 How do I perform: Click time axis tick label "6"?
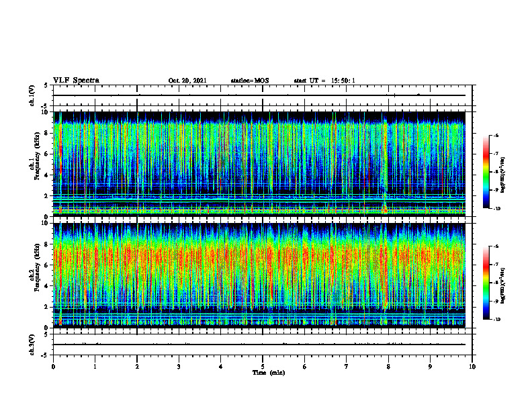pos(304,367)
